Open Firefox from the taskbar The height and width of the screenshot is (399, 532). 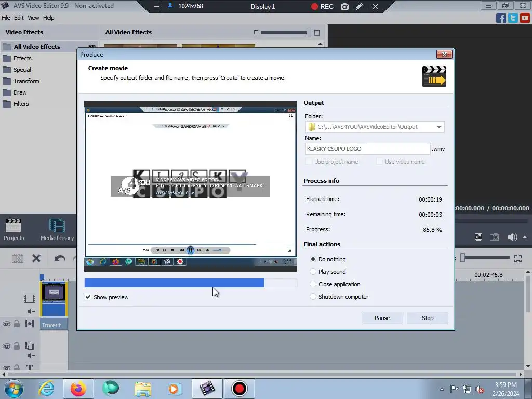(x=78, y=389)
